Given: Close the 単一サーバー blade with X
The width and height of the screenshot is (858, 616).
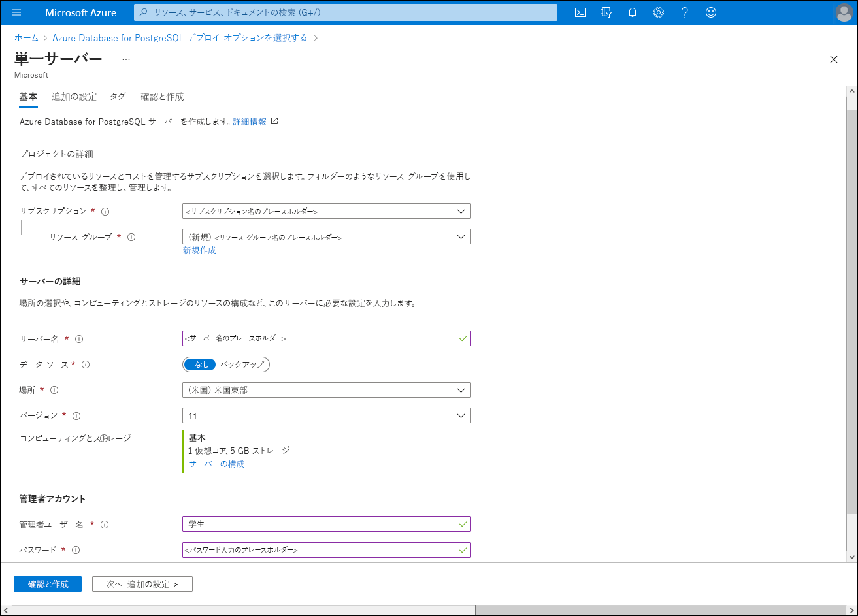Looking at the screenshot, I should pyautogui.click(x=833, y=59).
